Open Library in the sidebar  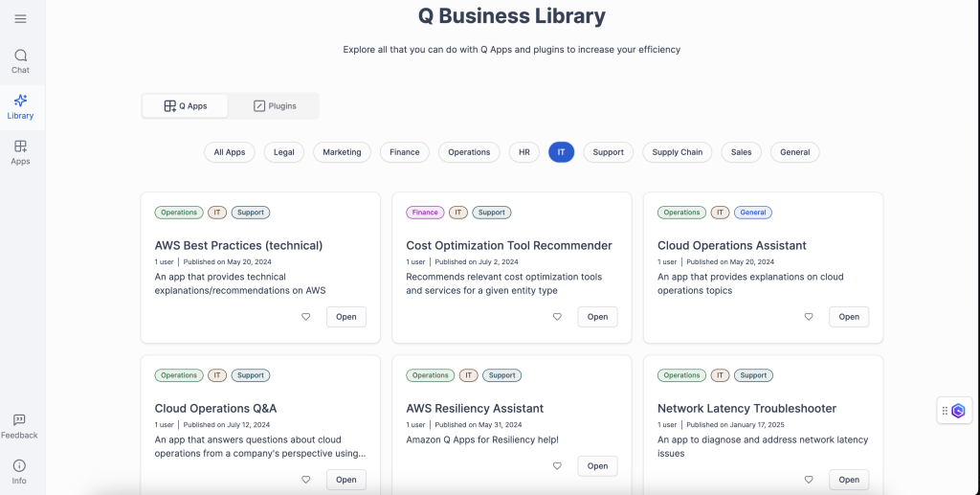(x=21, y=107)
